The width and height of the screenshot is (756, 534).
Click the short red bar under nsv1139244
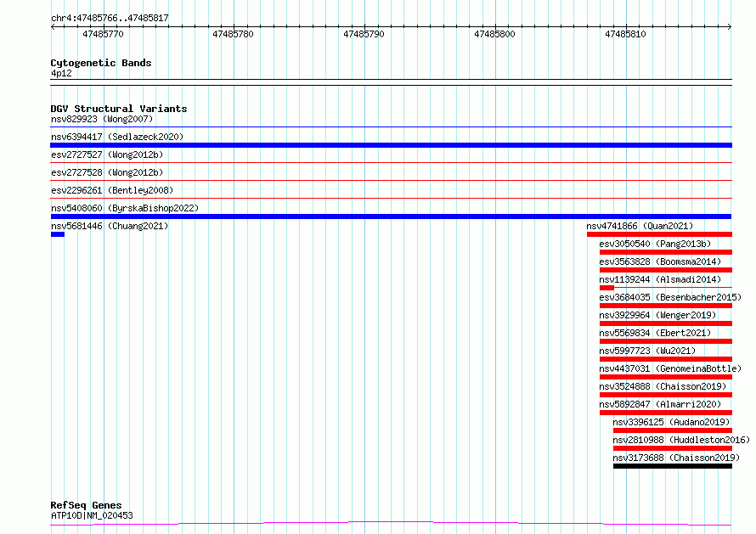pos(606,288)
